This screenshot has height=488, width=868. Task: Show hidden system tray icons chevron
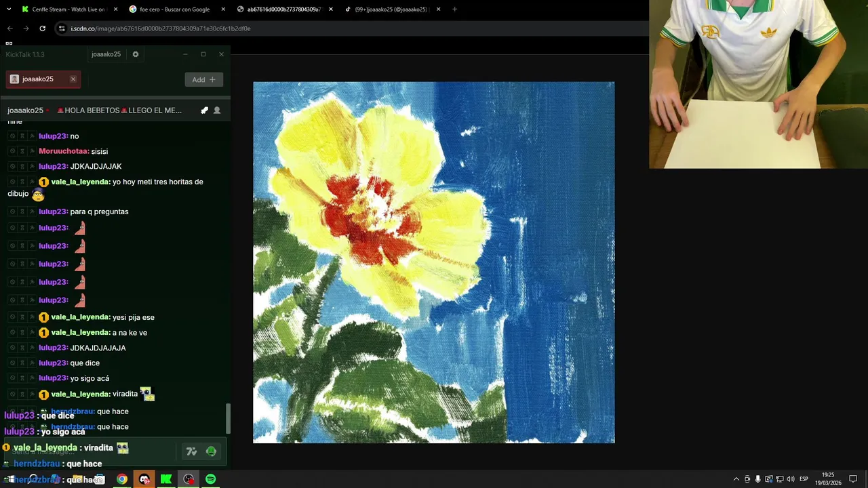[x=736, y=479]
